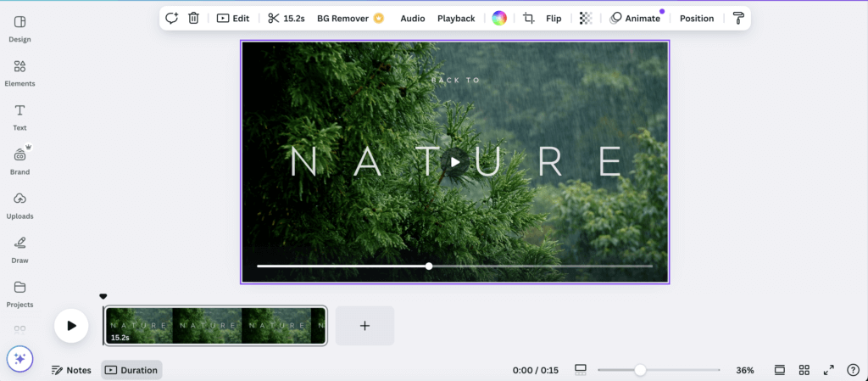
Task: Open the Apps icon below Projects
Action: [x=20, y=329]
